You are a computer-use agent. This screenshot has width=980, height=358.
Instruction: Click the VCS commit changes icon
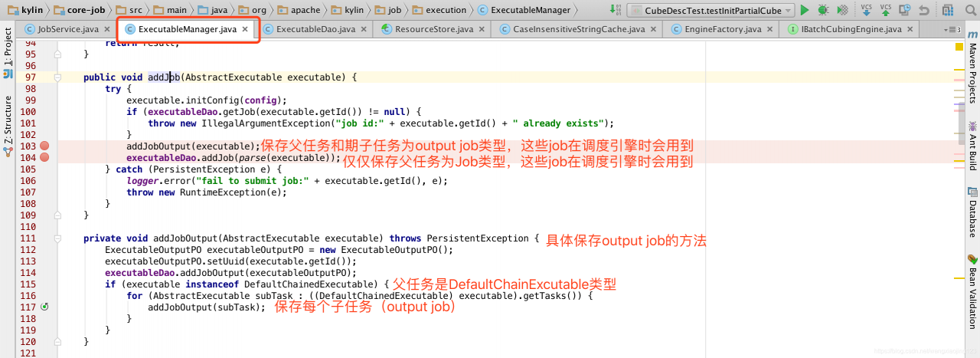[886, 10]
